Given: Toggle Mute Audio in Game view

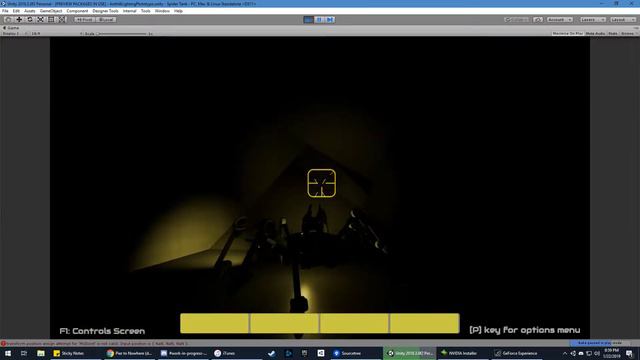Looking at the screenshot, I should [595, 33].
